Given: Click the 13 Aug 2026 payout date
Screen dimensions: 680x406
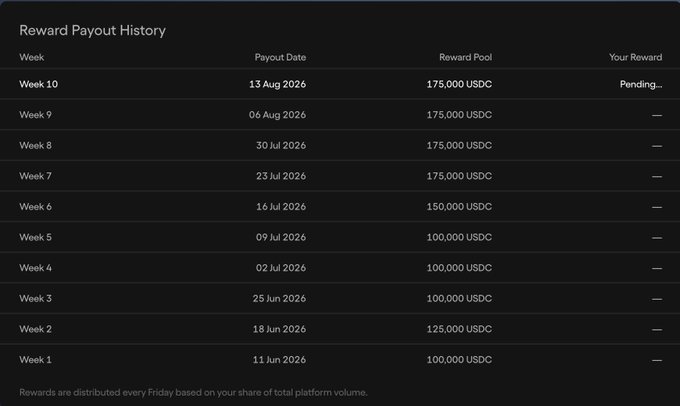Looking at the screenshot, I should (x=277, y=84).
